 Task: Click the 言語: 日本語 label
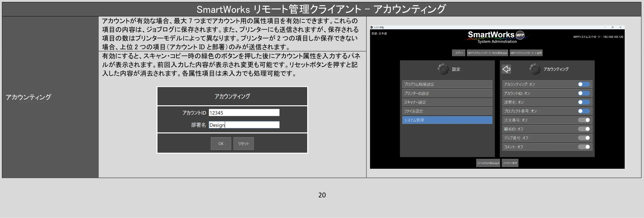[379, 33]
